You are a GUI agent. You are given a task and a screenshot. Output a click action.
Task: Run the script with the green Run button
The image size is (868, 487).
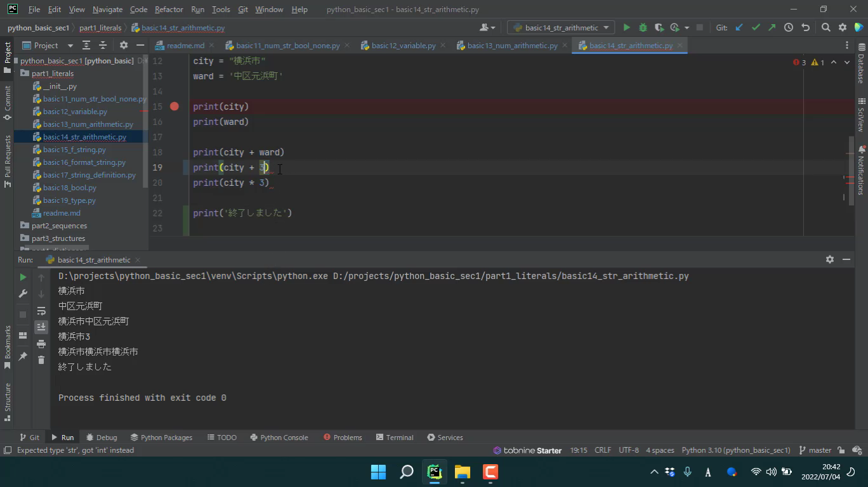626,27
